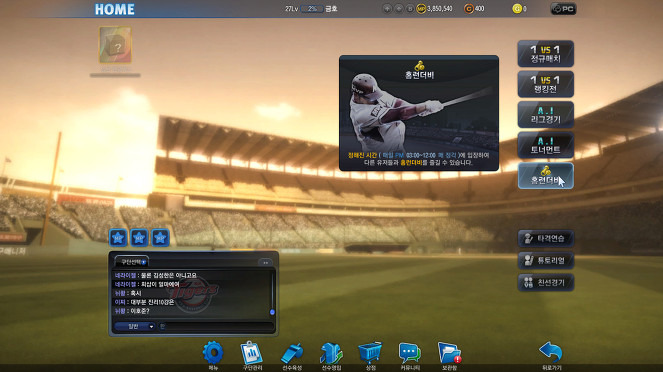This screenshot has width=663, height=372.
Task: Click the gold MP coin icon
Action: [x=421, y=8]
